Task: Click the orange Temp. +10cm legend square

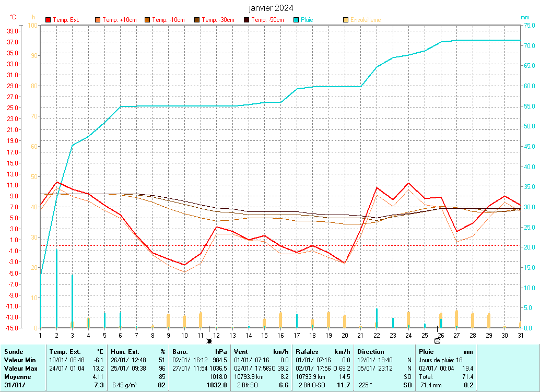Action: coord(98,20)
